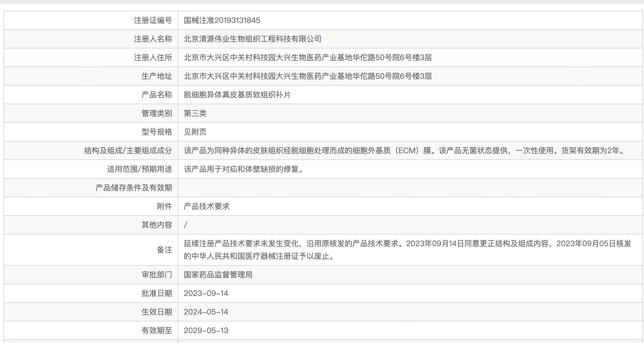Select product name 脱细胞异体真皮基质软组织补片
The height and width of the screenshot is (343, 644).
(237, 95)
